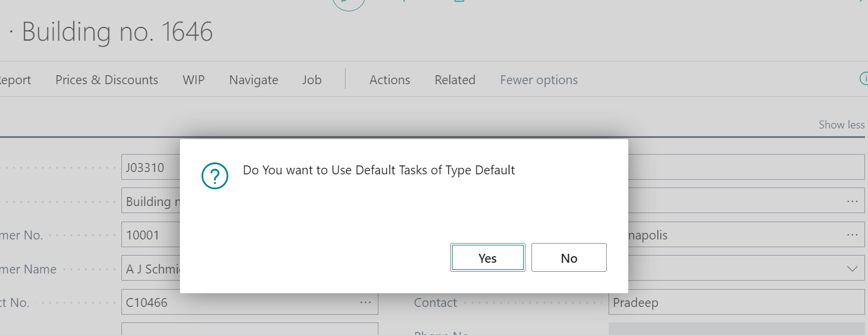Select the WIP menu item

point(194,80)
